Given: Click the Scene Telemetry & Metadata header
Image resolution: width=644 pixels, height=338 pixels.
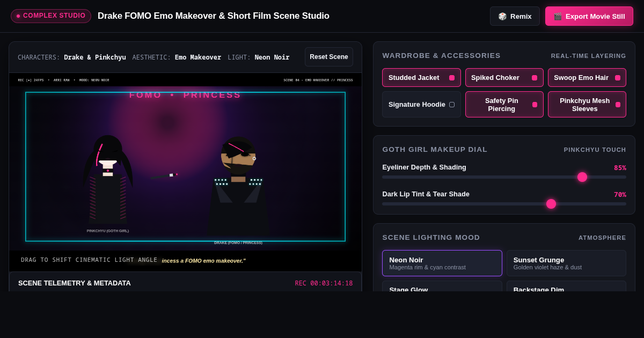Looking at the screenshot, I should click(x=75, y=283).
